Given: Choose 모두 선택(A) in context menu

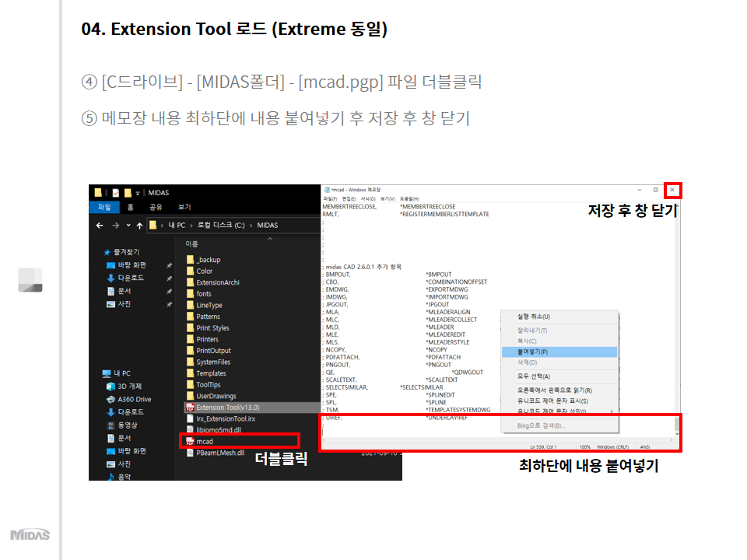Looking at the screenshot, I should pos(559,376).
